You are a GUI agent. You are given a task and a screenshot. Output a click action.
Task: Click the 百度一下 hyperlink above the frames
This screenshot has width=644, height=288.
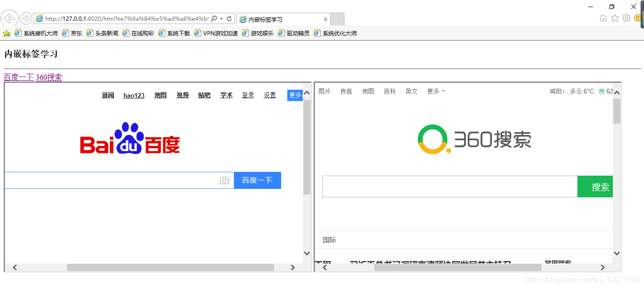pyautogui.click(x=19, y=77)
